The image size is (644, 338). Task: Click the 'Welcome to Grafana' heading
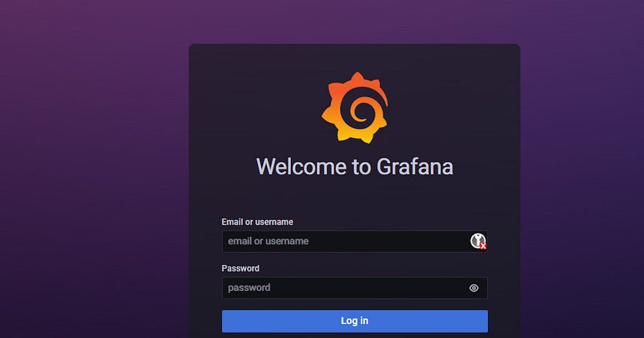click(x=355, y=166)
